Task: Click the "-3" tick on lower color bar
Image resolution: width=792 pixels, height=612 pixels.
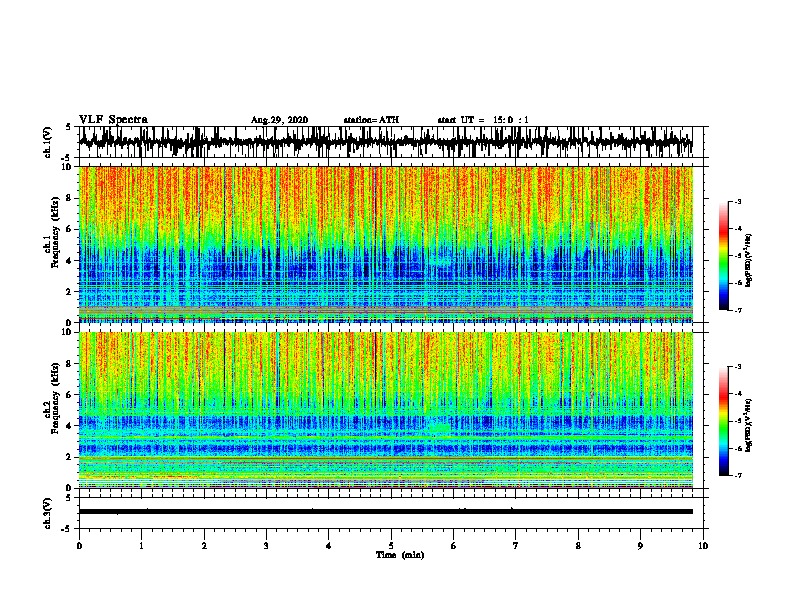Action: click(x=737, y=367)
